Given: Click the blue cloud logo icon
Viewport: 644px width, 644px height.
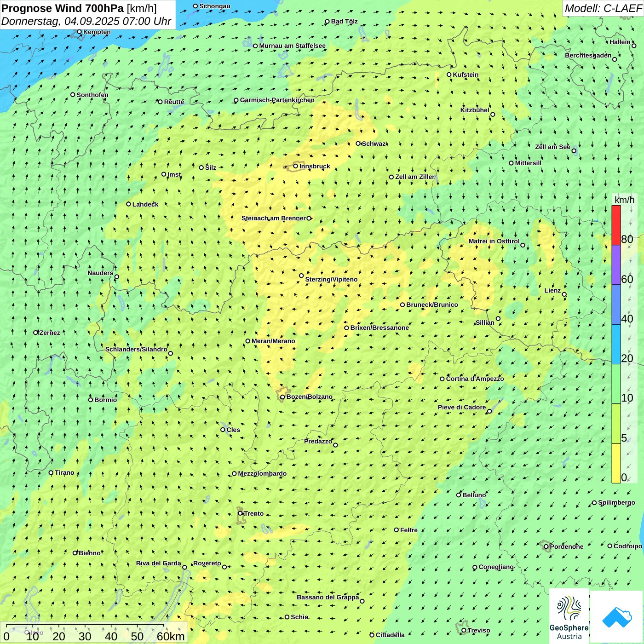Looking at the screenshot, I should pyautogui.click(x=617, y=617).
